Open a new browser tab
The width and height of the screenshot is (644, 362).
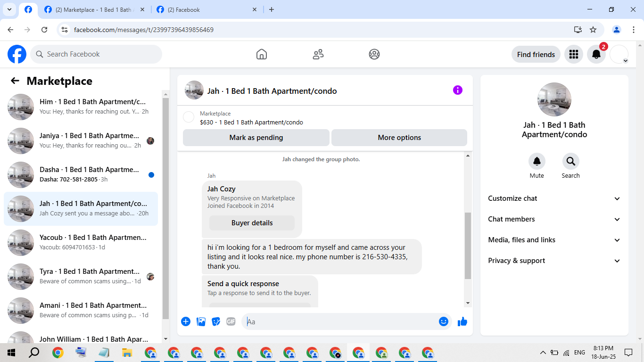coord(271,9)
